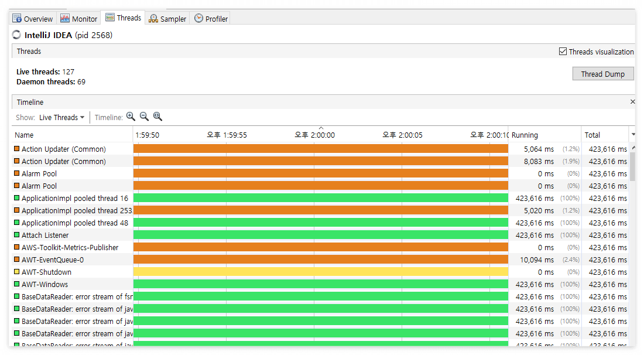Click green state icon of Attach Listener
Screen dimensions: 644x355
[17, 234]
